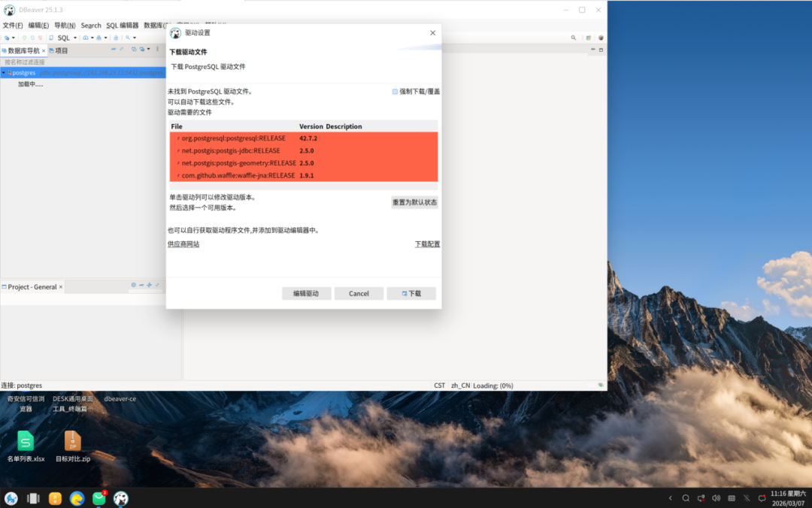Enable the 强制下载/覆盖 checkbox
This screenshot has height=508, width=812.
395,92
